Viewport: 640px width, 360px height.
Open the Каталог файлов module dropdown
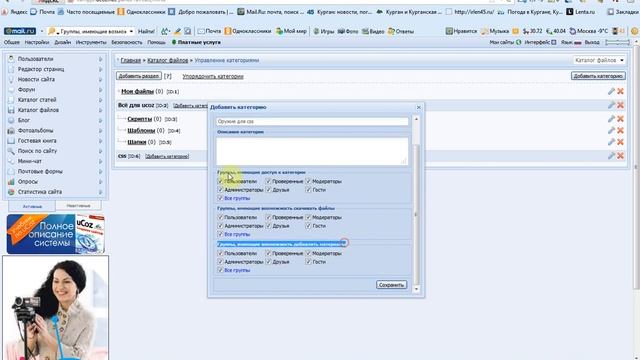click(599, 60)
